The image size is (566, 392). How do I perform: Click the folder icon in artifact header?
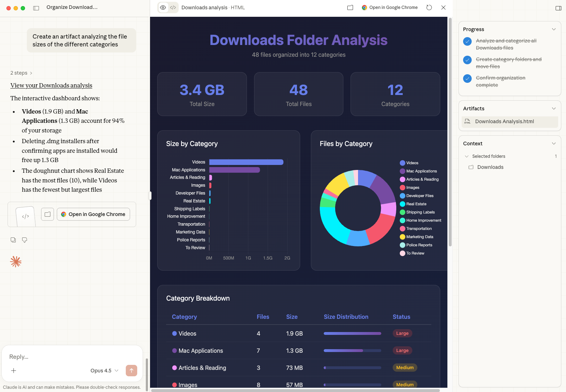point(350,7)
